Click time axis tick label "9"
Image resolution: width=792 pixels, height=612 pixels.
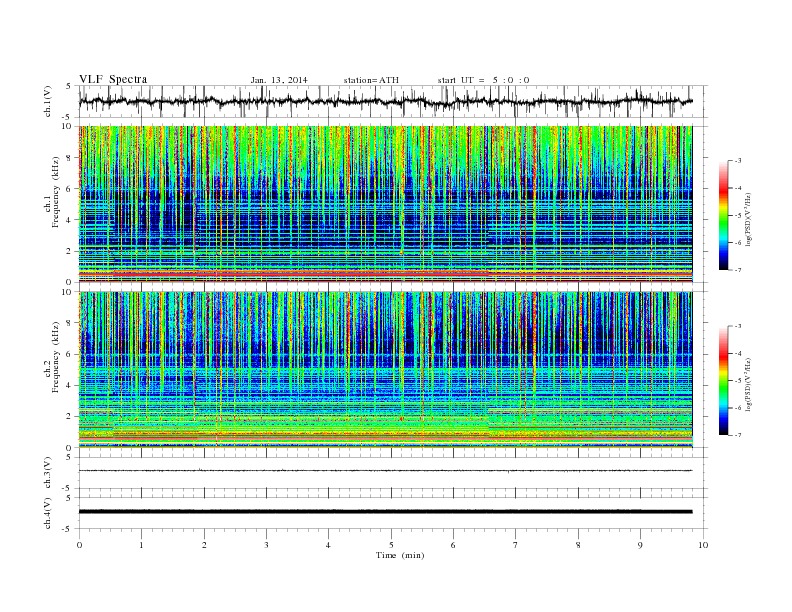[x=640, y=545]
